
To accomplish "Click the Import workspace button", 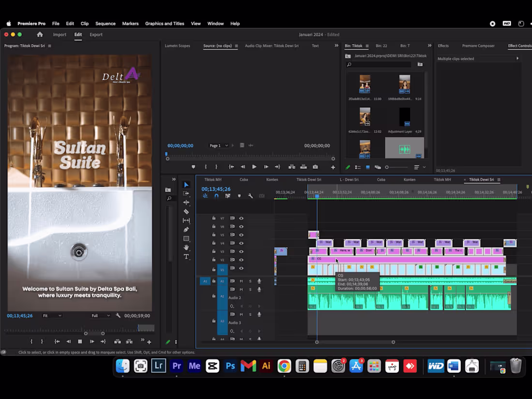I will point(59,35).
